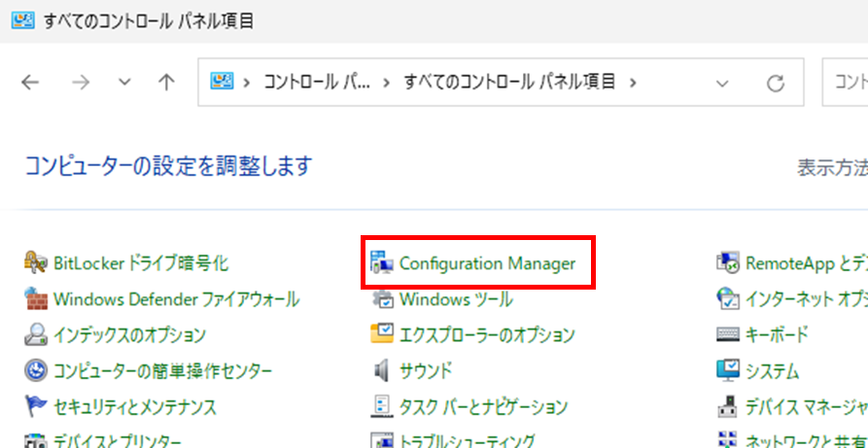Image resolution: width=868 pixels, height=448 pixels.
Task: Click the Windows Defender ファイアウォール brick icon
Action: (37, 299)
